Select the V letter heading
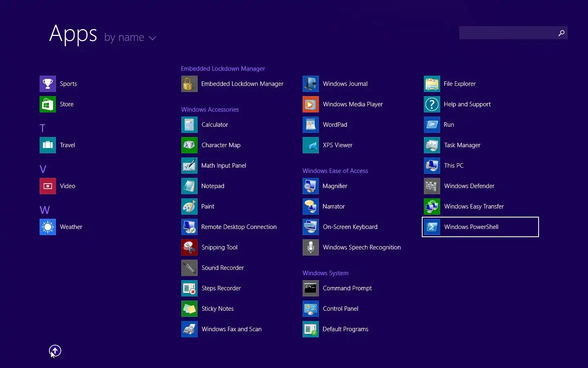 (43, 169)
